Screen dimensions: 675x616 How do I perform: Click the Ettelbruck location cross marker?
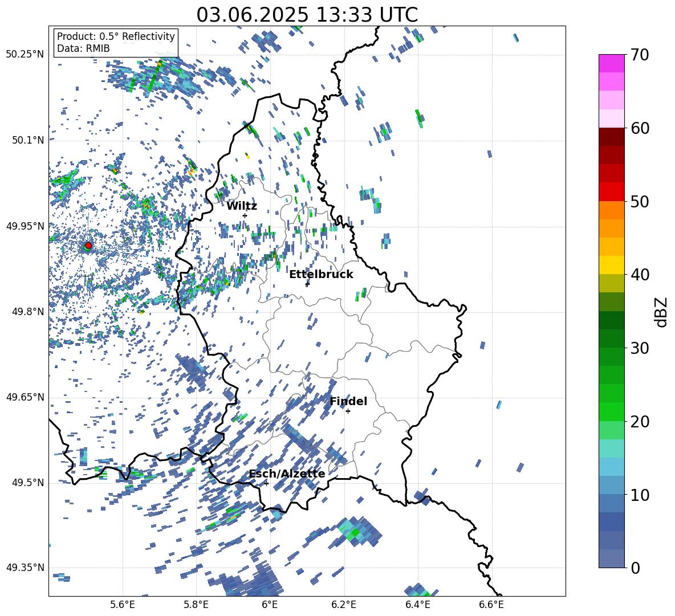[x=307, y=283]
